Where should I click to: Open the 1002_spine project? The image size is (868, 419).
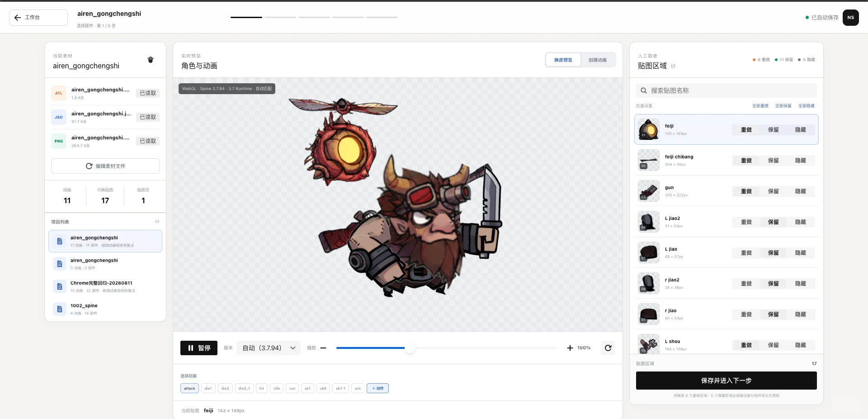coord(105,309)
